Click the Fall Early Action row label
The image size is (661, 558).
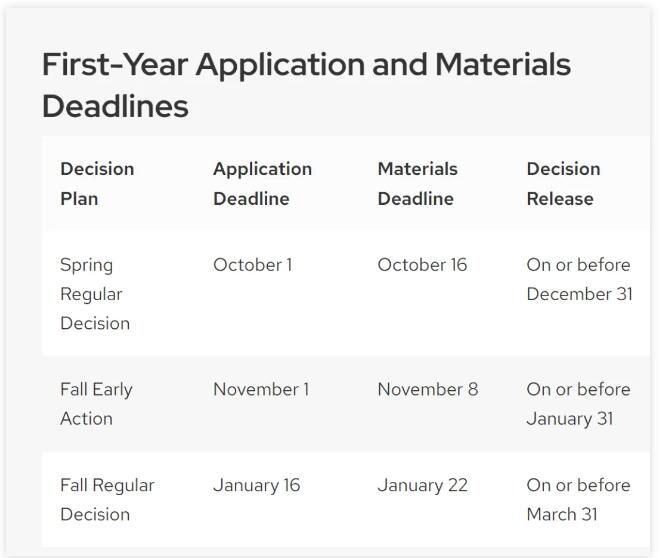[x=96, y=404]
